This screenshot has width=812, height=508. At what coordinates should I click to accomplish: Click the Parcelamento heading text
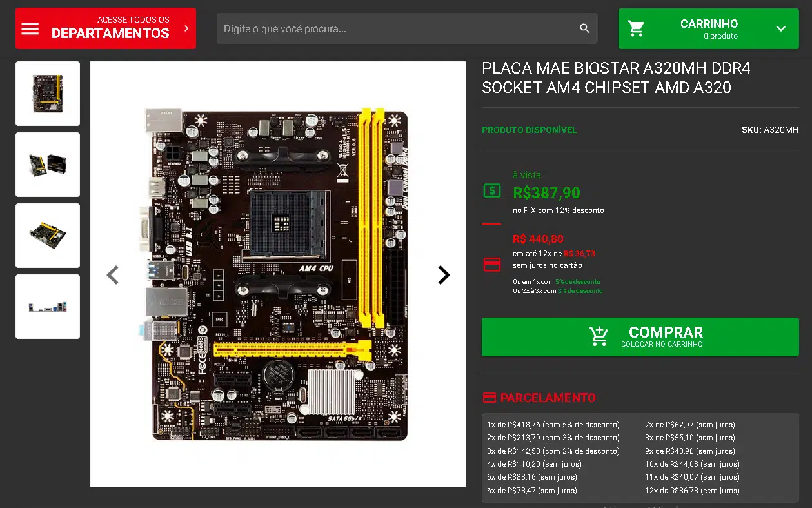click(548, 398)
